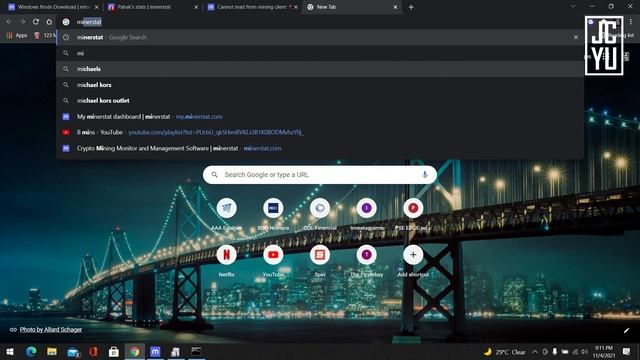Open the volume icon in the system tray
Screen dimensions: 640x360
coord(584,351)
